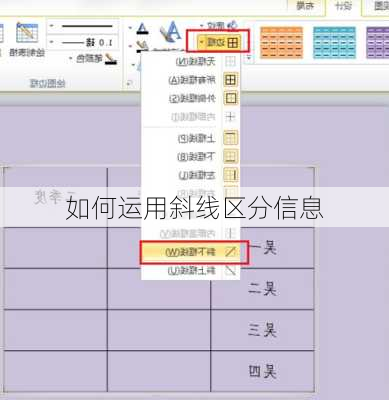Viewport: 389px width, 400px height.
Task: Open the text outline dropdown arrow
Action: [130, 45]
